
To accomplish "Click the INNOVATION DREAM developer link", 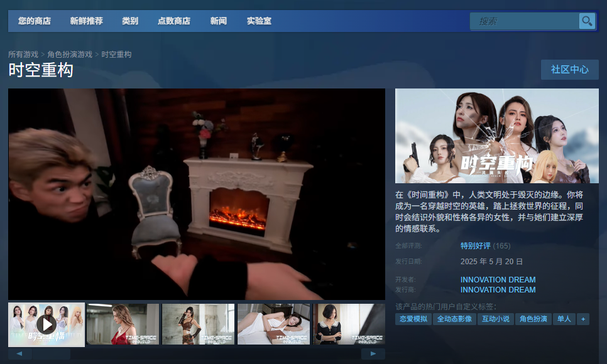I will click(498, 279).
